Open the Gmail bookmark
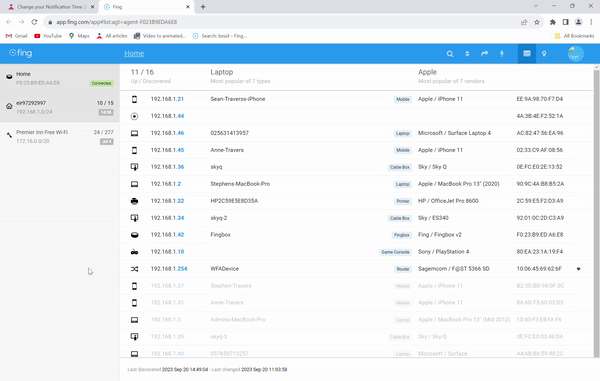The height and width of the screenshot is (381, 600). (x=16, y=36)
